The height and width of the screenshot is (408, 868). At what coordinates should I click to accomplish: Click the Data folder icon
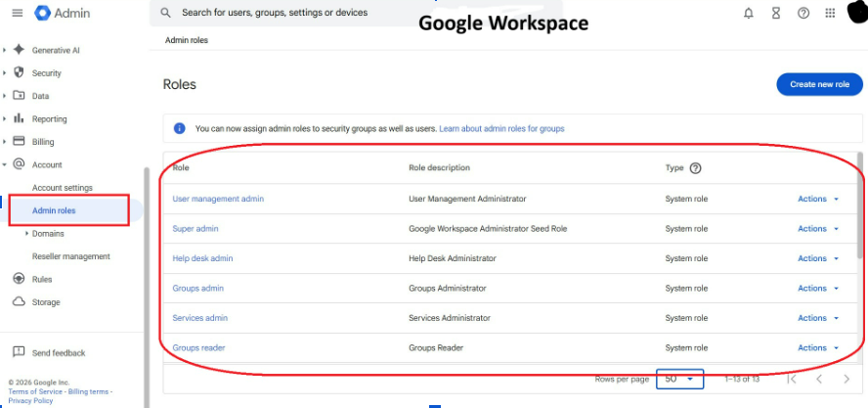pyautogui.click(x=19, y=95)
